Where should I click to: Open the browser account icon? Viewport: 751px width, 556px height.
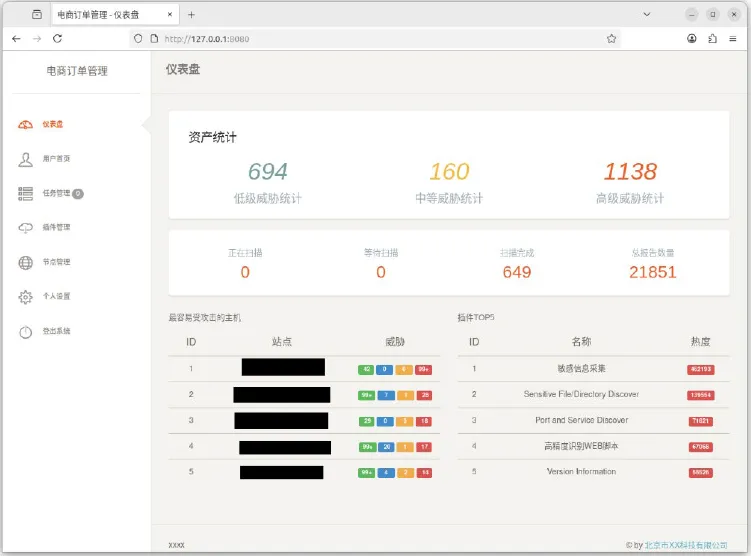pyautogui.click(x=692, y=39)
